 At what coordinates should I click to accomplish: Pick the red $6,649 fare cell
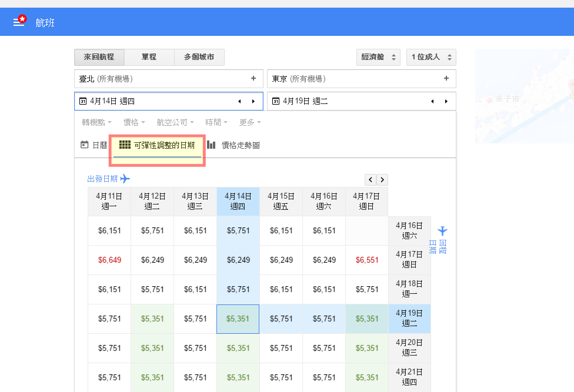[x=109, y=260]
